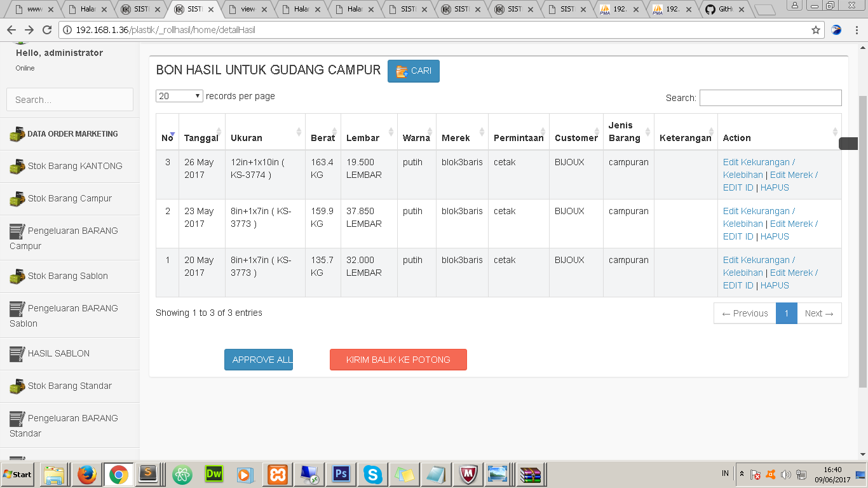This screenshot has width=868, height=488.
Task: Bookmark this page with star icon
Action: 816,30
